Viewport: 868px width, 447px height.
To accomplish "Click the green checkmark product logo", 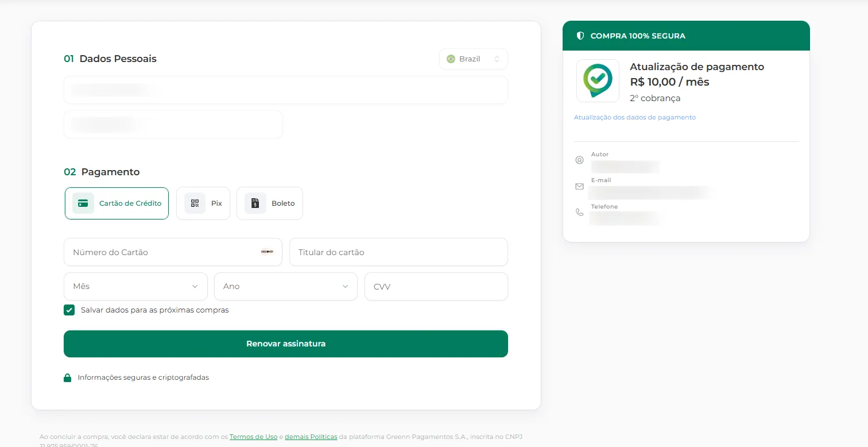I will [598, 81].
